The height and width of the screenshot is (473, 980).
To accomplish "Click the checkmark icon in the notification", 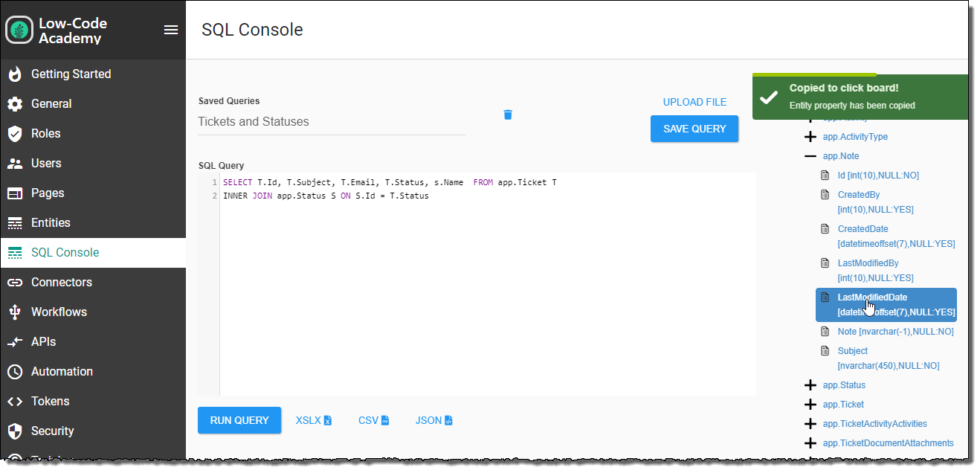I will (x=769, y=97).
